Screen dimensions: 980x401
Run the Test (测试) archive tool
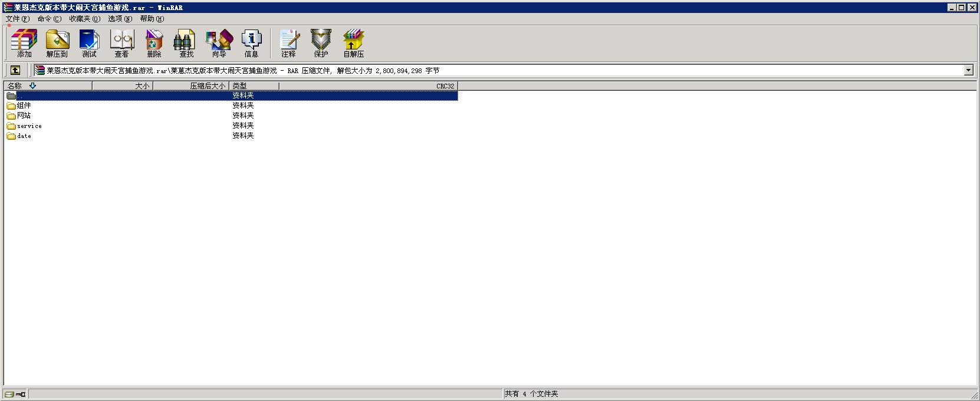90,43
